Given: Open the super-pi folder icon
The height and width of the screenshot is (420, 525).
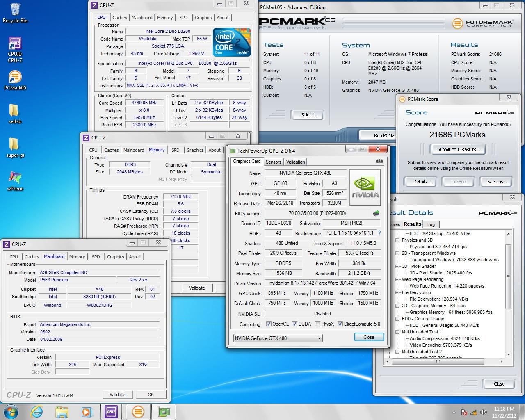Looking at the screenshot, I should (15, 147).
